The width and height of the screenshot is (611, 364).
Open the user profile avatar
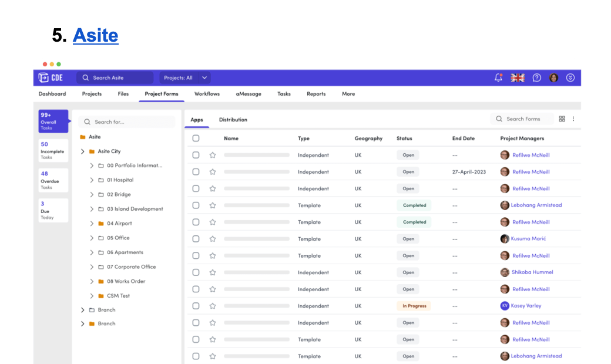[x=553, y=77]
